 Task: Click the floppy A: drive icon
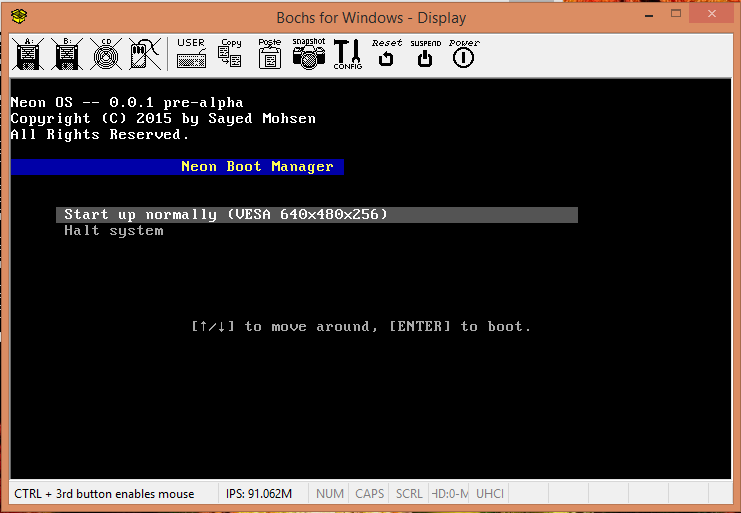(x=28, y=54)
